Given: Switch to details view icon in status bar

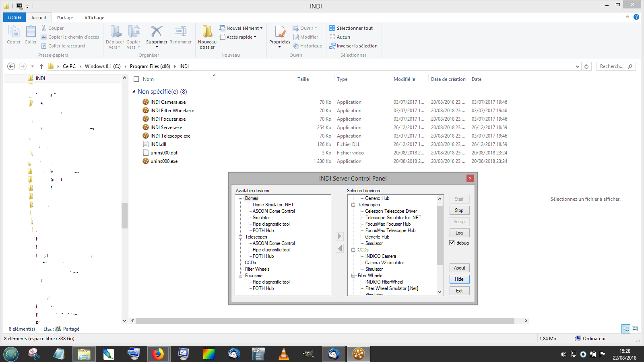Looking at the screenshot, I should (626, 329).
